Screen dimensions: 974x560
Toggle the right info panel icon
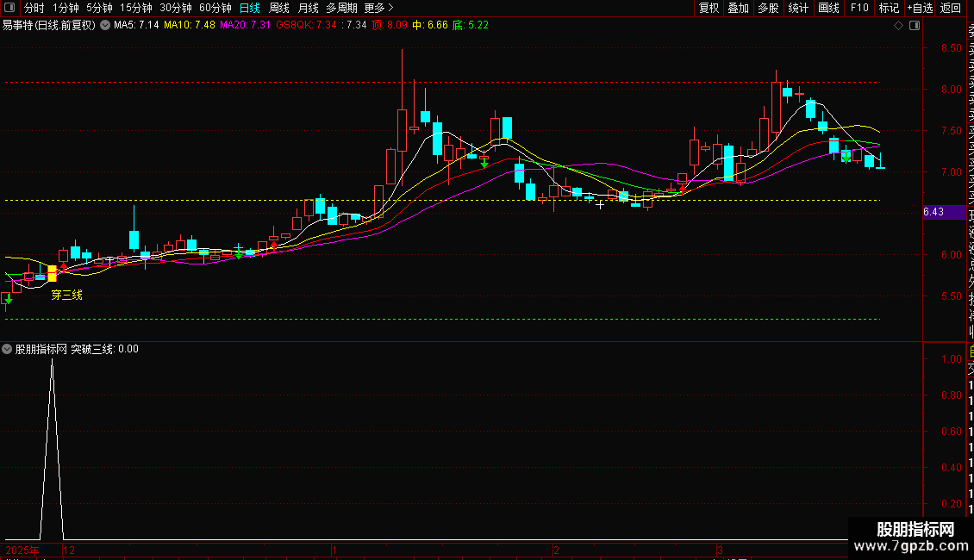pyautogui.click(x=915, y=26)
